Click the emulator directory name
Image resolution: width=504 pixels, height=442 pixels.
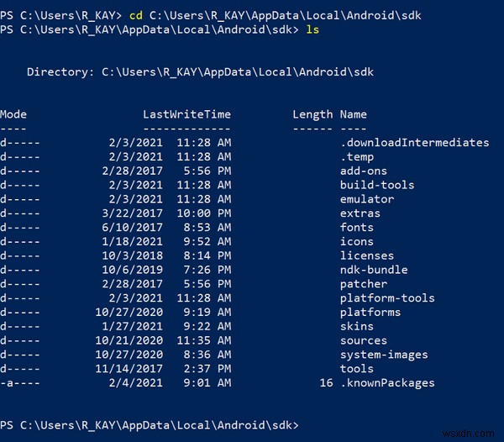coord(367,199)
